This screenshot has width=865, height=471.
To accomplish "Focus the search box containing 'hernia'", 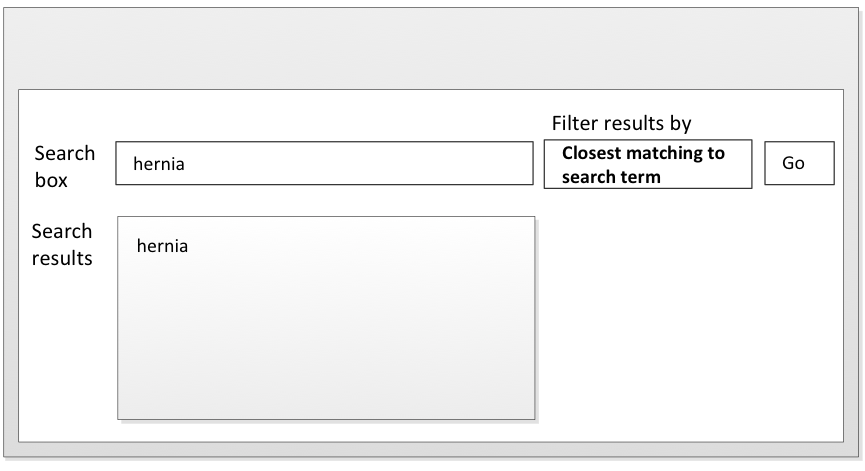I will 324,163.
